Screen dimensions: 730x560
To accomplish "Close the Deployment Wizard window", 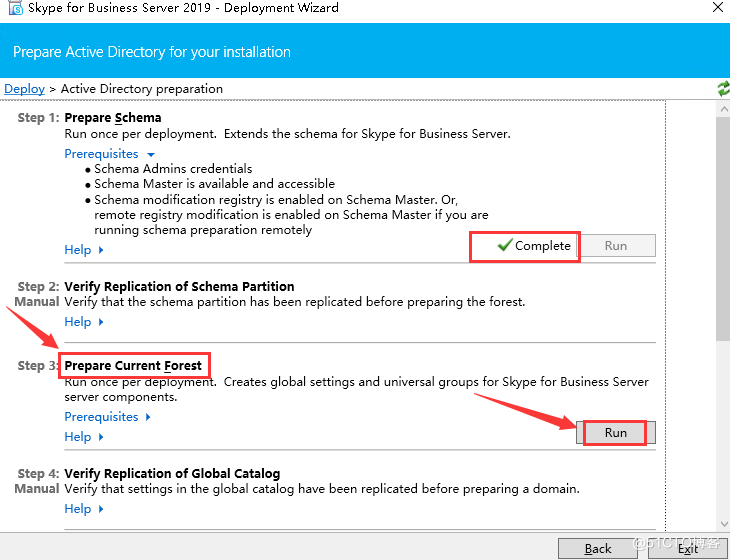I will tap(718, 7).
